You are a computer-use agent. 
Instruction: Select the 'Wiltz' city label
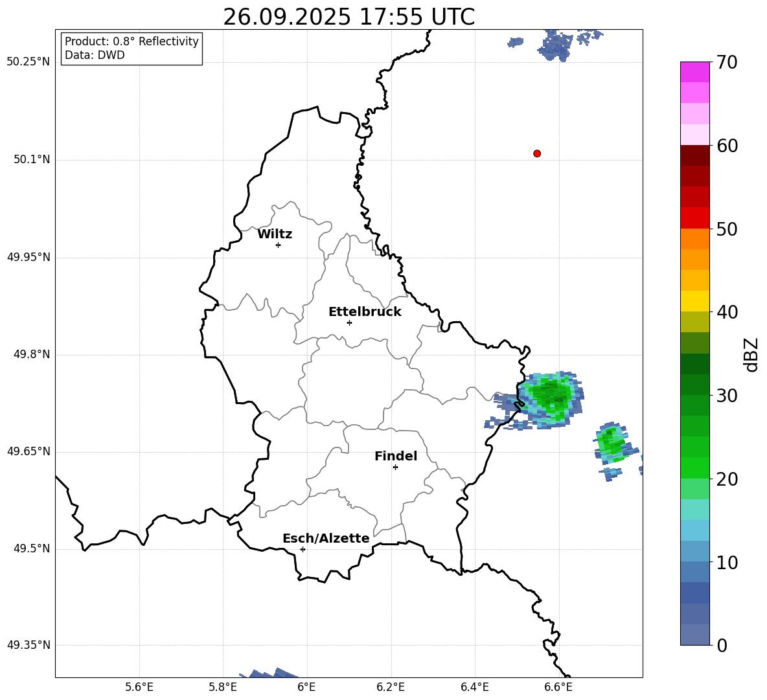coord(275,234)
